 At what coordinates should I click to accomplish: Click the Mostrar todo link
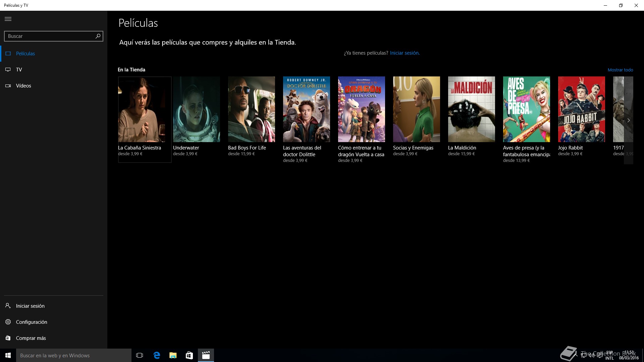click(620, 70)
